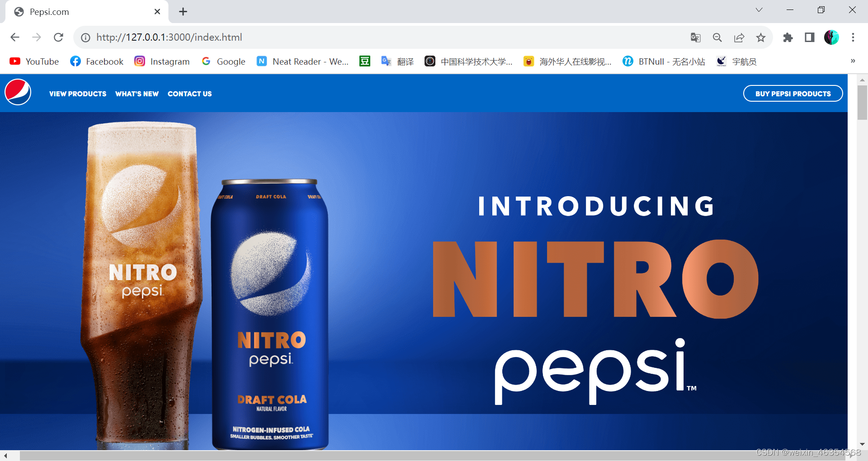The width and height of the screenshot is (868, 461).
Task: Click the large NITRO headline text
Action: [595, 279]
